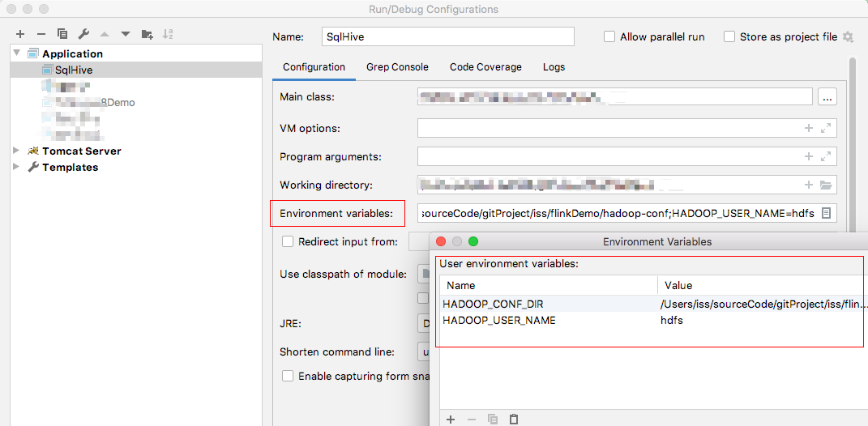The image size is (868, 426).
Task: Open Store as project file gear settings
Action: click(x=848, y=37)
